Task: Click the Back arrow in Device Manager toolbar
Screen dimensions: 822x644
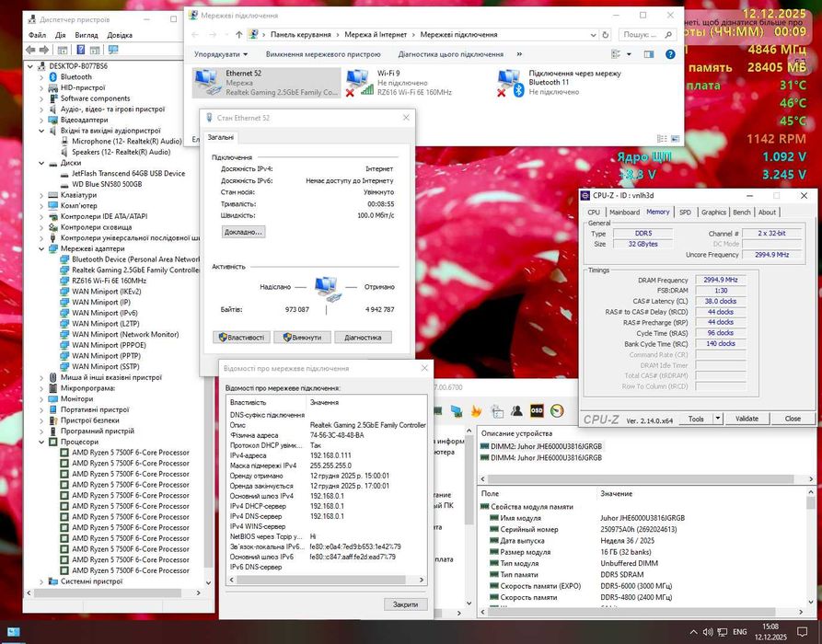Action: pos(30,50)
